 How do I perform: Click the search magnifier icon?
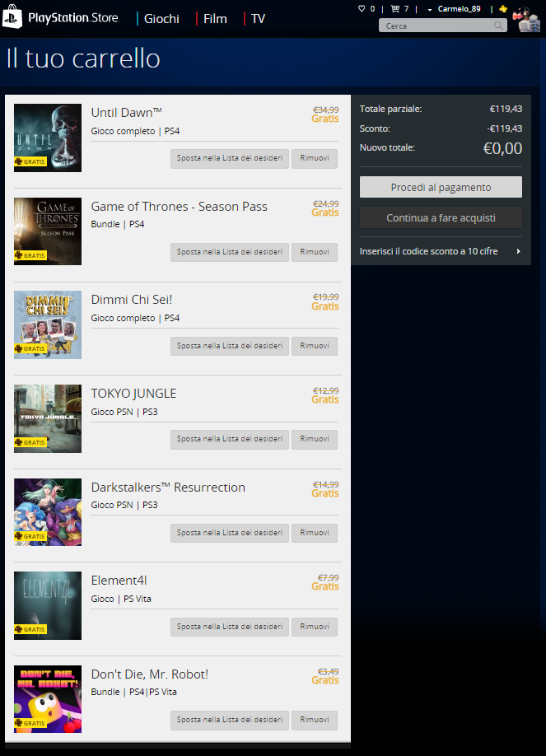point(498,26)
